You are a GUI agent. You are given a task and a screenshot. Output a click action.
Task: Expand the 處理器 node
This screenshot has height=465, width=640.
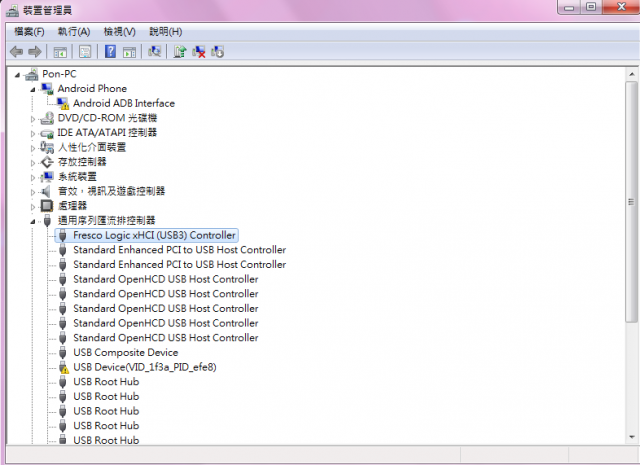tap(33, 207)
